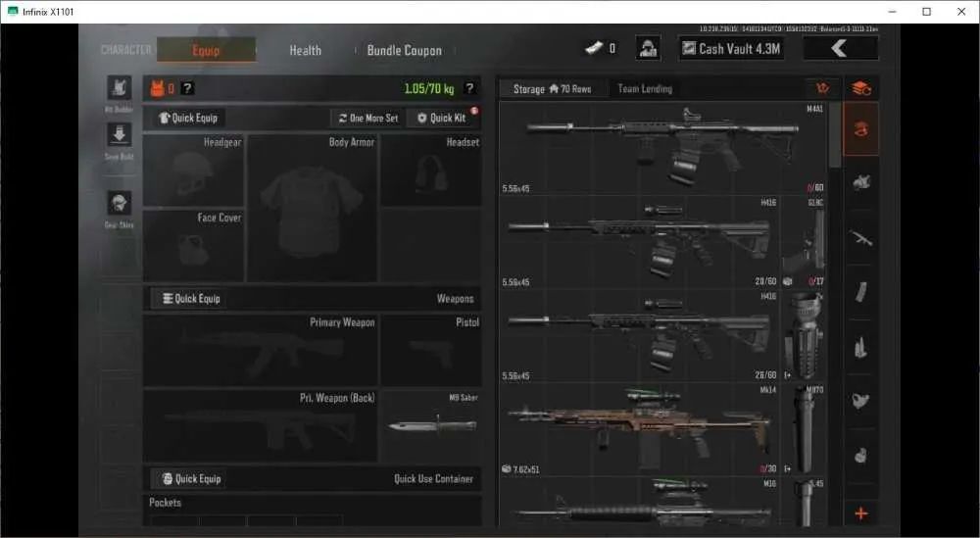The image size is (980, 538).
Task: Select the Mk14 rifle in storage
Action: coord(639,429)
